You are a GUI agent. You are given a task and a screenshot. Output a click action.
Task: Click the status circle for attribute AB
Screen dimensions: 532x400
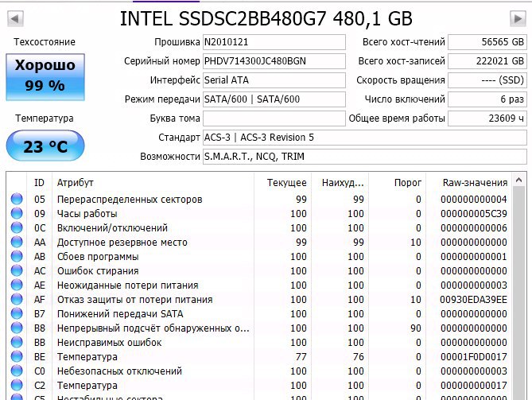click(17, 256)
